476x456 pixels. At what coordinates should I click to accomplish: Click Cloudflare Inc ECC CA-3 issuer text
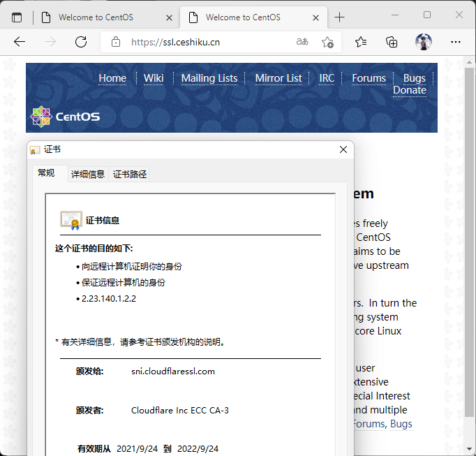pyautogui.click(x=179, y=411)
